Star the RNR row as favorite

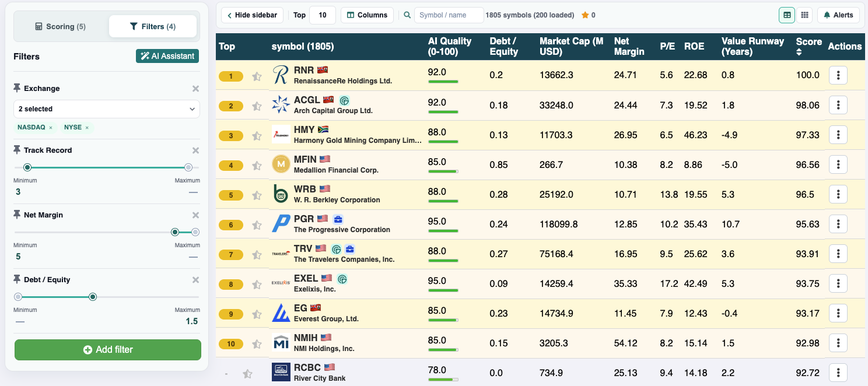(257, 76)
